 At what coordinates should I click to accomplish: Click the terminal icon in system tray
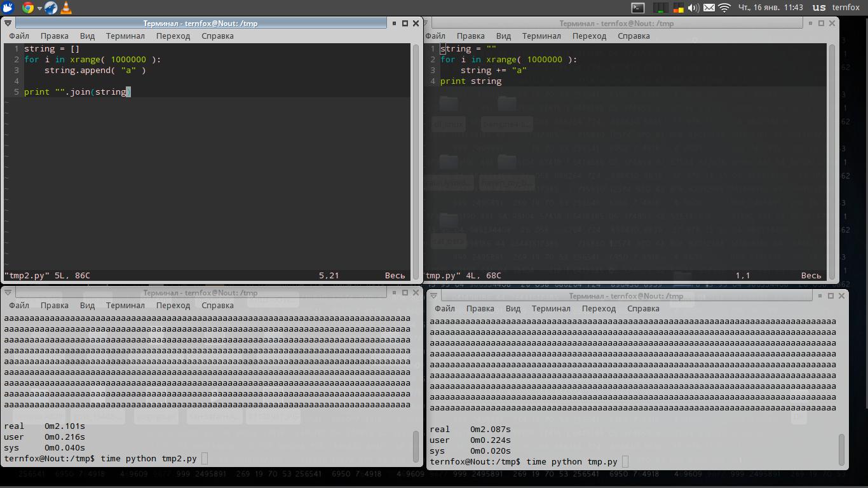click(638, 8)
